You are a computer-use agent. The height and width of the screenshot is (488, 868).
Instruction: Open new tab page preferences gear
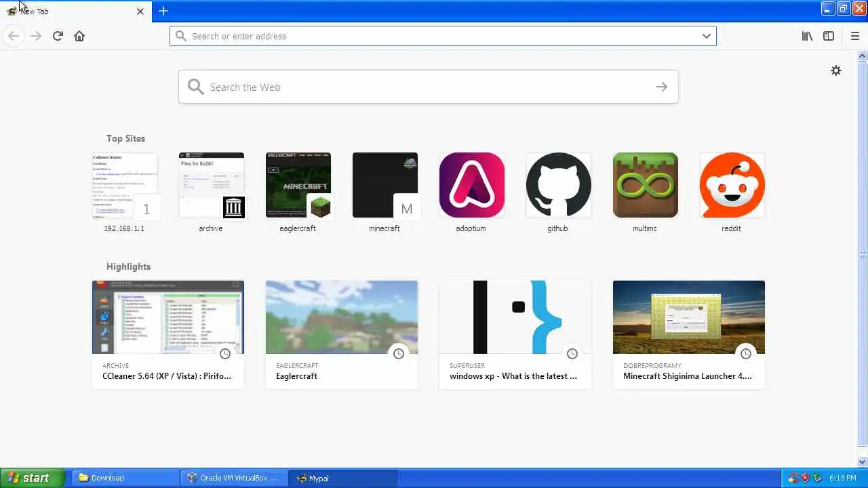click(x=836, y=70)
